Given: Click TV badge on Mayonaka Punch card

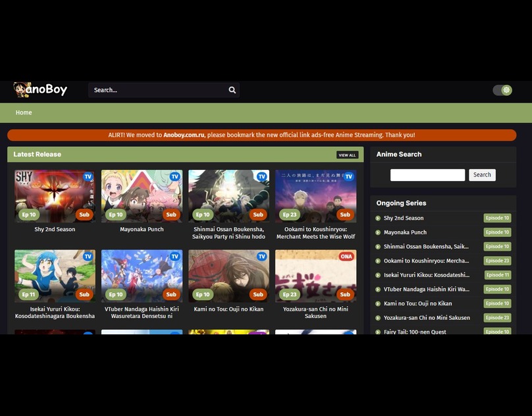Looking at the screenshot, I should coord(174,176).
